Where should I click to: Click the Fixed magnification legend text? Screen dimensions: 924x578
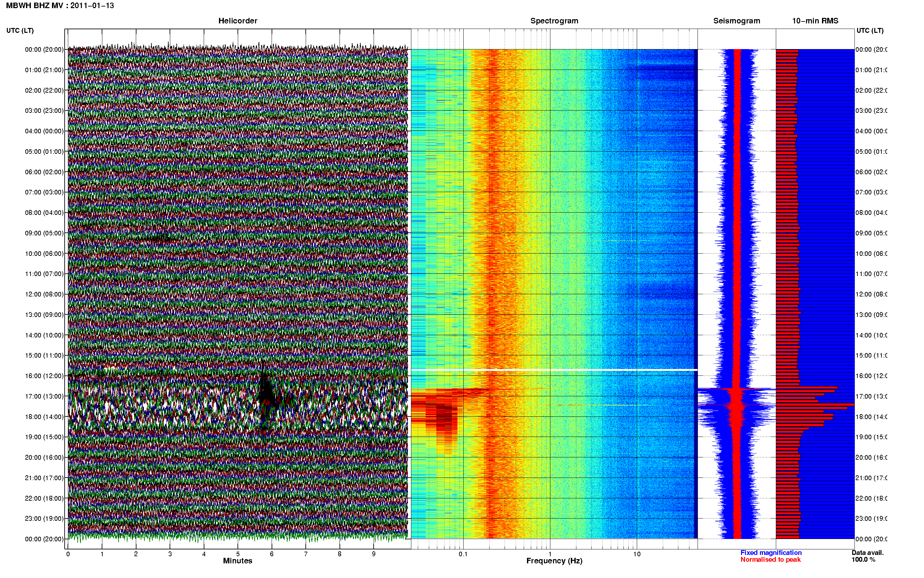771,553
